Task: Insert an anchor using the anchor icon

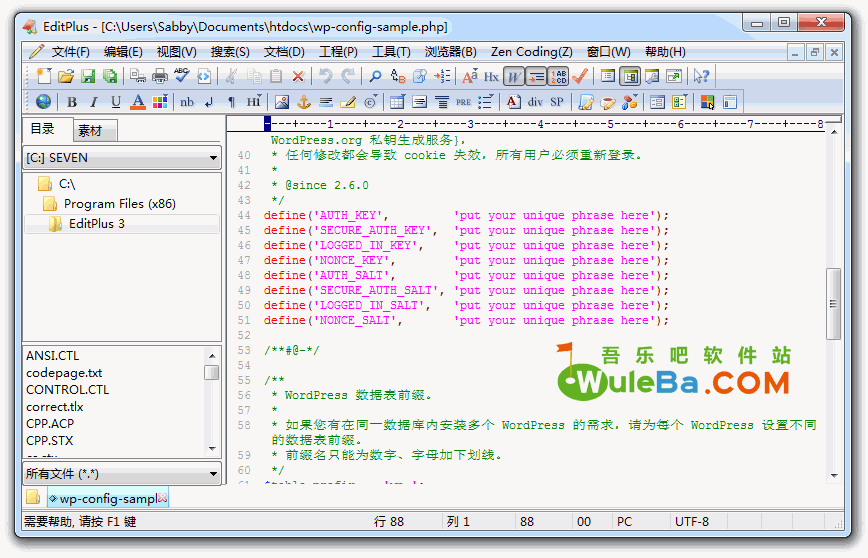Action: point(304,102)
